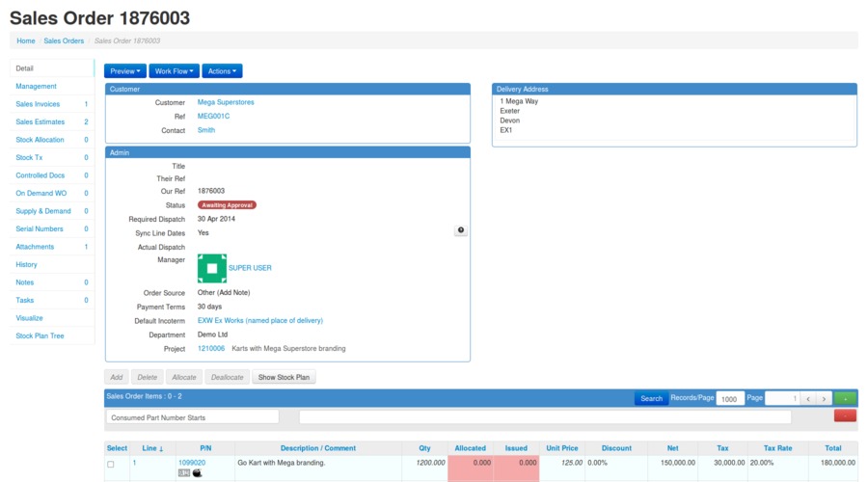Click the Search button in items header
868x482 pixels.
click(x=651, y=398)
